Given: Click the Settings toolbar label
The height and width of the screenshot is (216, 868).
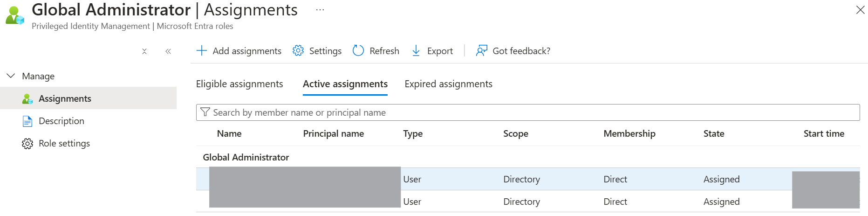Looking at the screenshot, I should coord(325,51).
